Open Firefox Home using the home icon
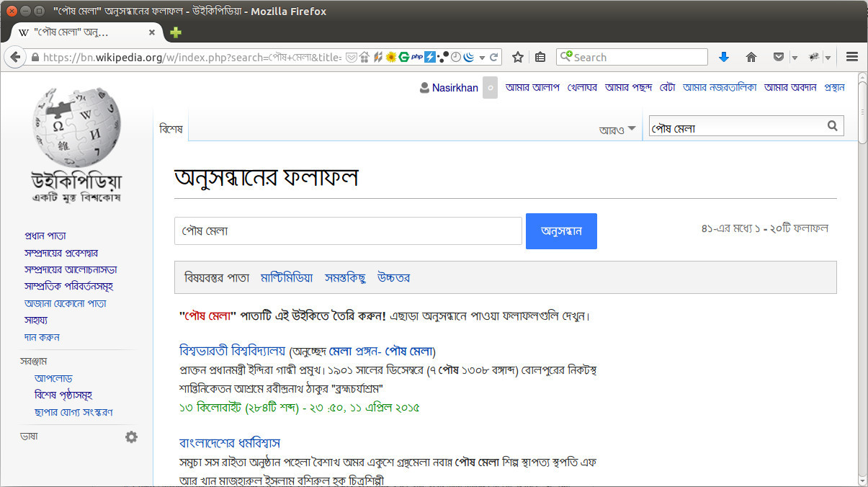868x487 pixels. [752, 56]
